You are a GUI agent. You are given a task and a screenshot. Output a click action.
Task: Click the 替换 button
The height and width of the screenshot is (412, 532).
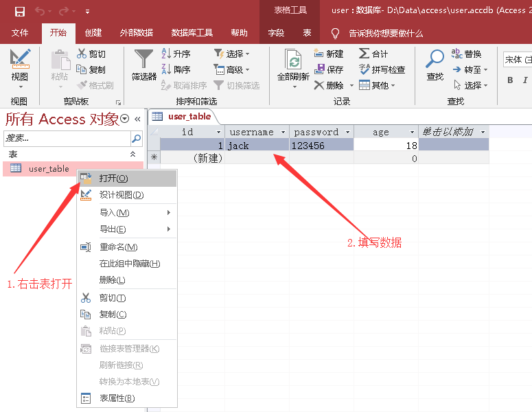coord(467,54)
